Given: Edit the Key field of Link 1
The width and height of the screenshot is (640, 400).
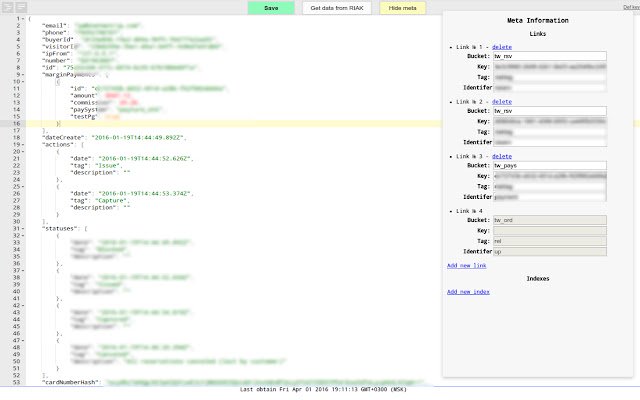Looking at the screenshot, I should tap(550, 67).
